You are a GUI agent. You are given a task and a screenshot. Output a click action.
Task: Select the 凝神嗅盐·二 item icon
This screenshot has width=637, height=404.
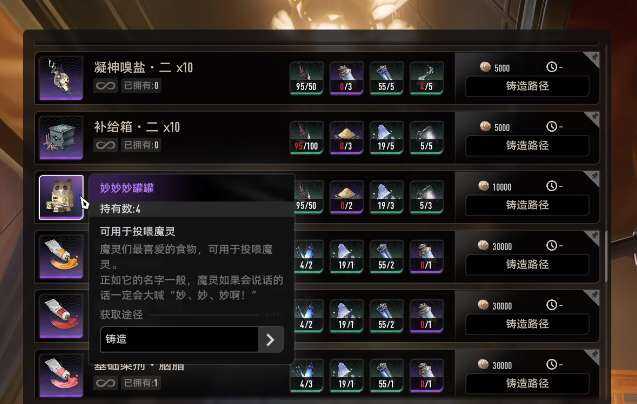[x=61, y=78]
